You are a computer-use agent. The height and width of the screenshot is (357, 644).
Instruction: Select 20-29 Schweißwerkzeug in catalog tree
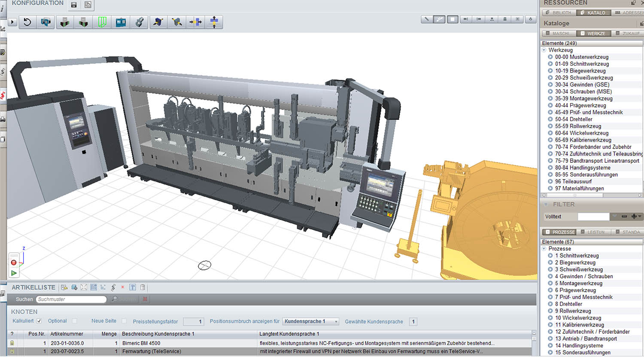[x=583, y=78]
